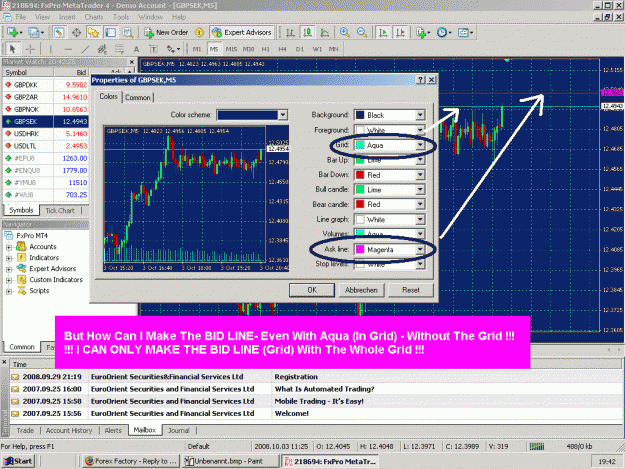The image size is (625, 469).
Task: Click the Reset button
Action: [x=411, y=290]
